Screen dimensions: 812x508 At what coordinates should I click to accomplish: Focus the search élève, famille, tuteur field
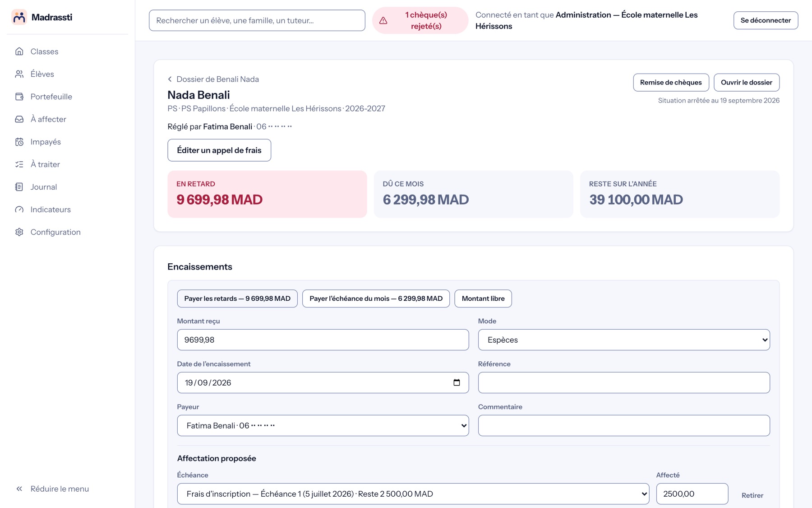pos(257,20)
